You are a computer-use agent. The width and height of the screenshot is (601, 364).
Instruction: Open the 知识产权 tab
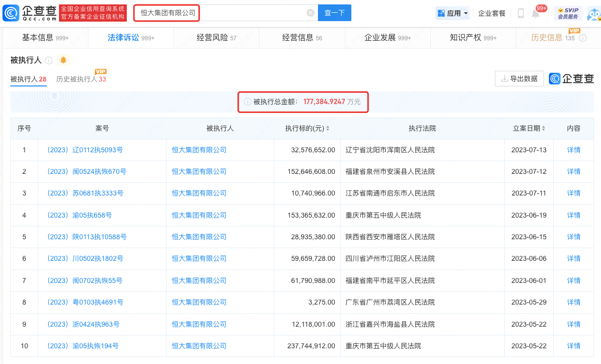point(473,38)
